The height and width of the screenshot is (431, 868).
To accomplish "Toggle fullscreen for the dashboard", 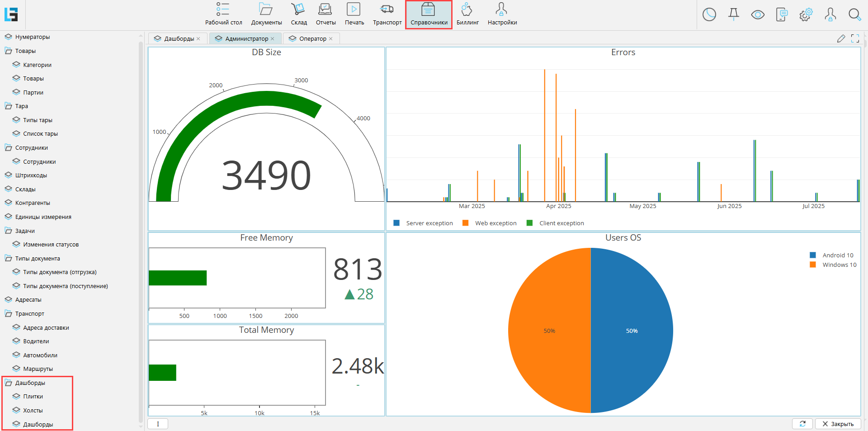I will (855, 38).
